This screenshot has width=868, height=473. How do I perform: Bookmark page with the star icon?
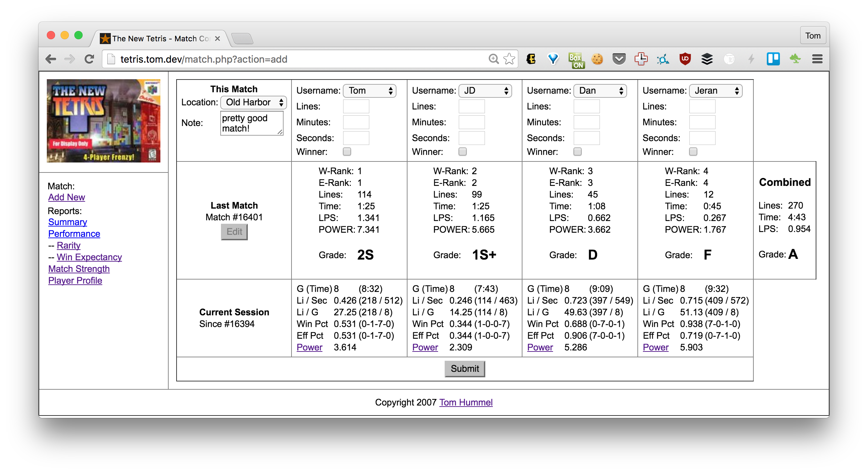pos(509,59)
